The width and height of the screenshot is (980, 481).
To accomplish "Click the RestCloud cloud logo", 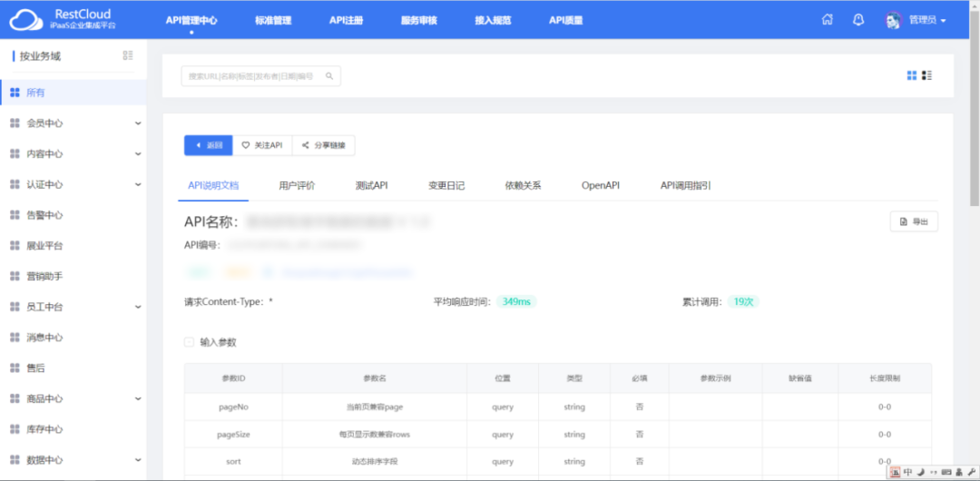I will click(x=25, y=20).
